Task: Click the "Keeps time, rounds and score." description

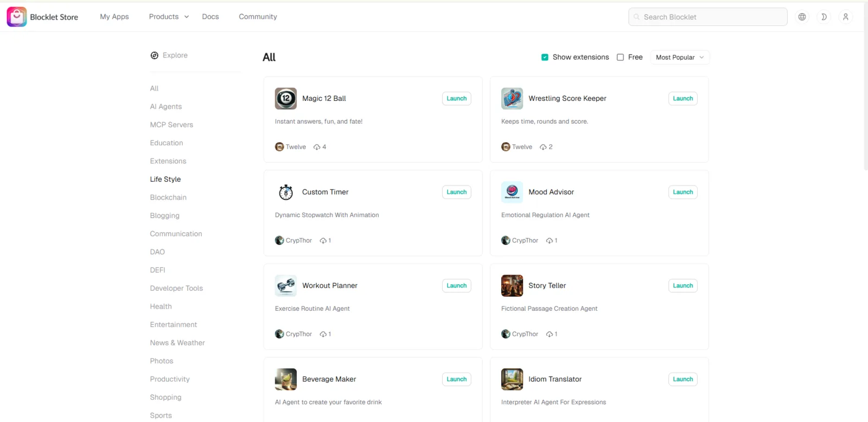Action: [x=545, y=122]
